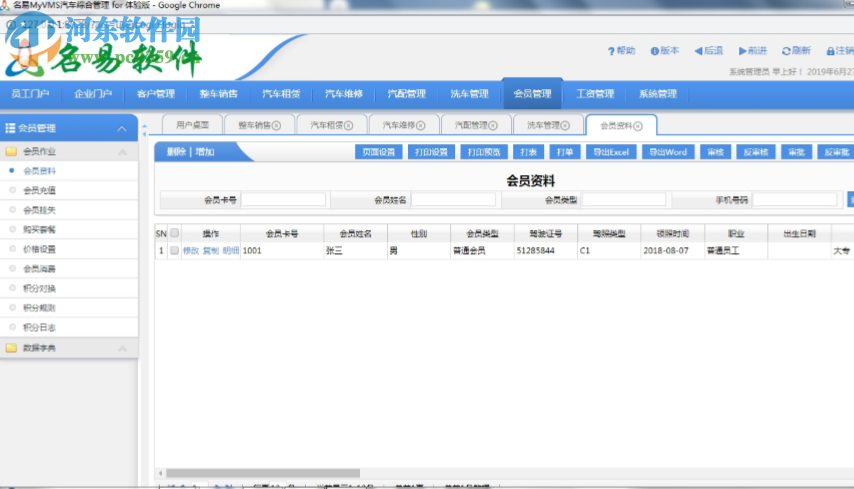Click the 导出Word button
Image resolution: width=854 pixels, height=489 pixels.
tap(668, 152)
